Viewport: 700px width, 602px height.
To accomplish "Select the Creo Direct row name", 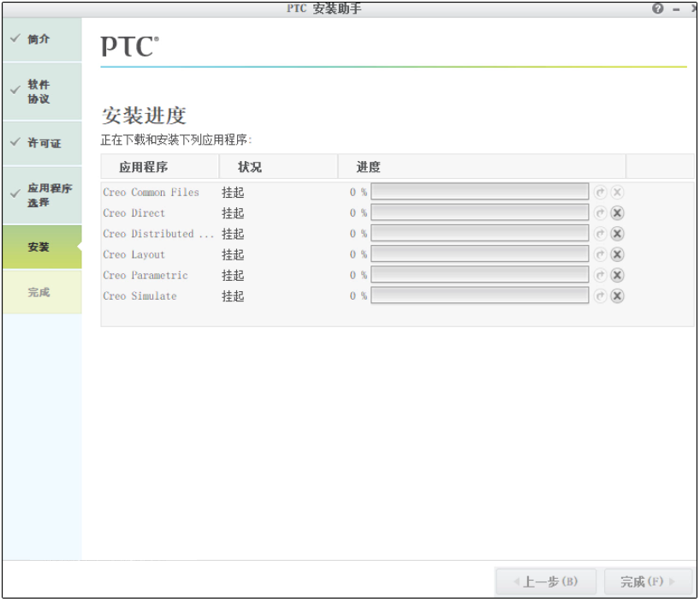I will point(134,213).
